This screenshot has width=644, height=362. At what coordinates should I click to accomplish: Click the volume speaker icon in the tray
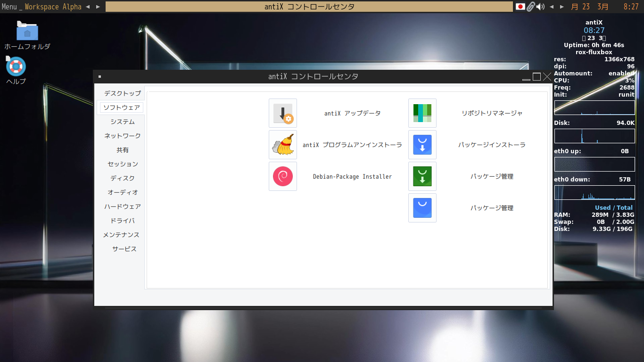point(540,7)
